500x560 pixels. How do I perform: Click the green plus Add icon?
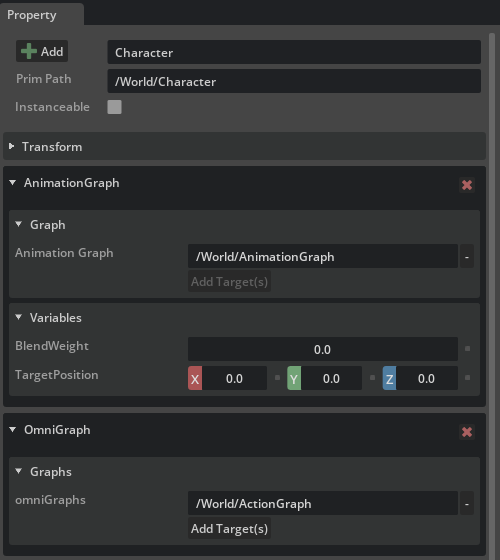click(x=29, y=51)
